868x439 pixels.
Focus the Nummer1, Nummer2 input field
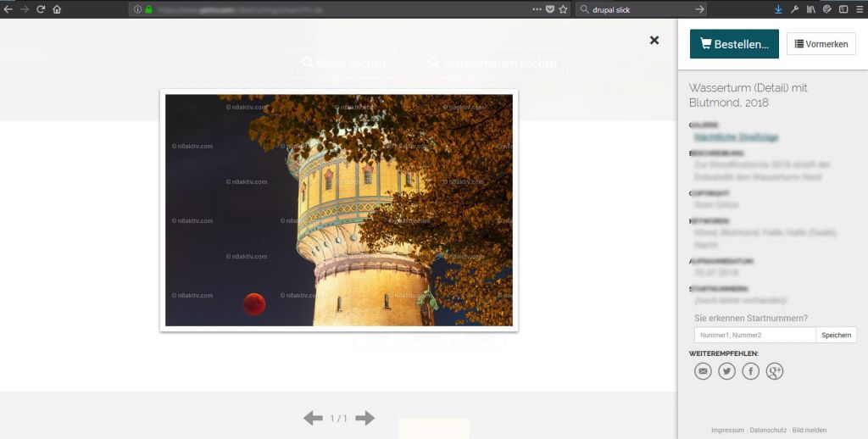click(754, 335)
